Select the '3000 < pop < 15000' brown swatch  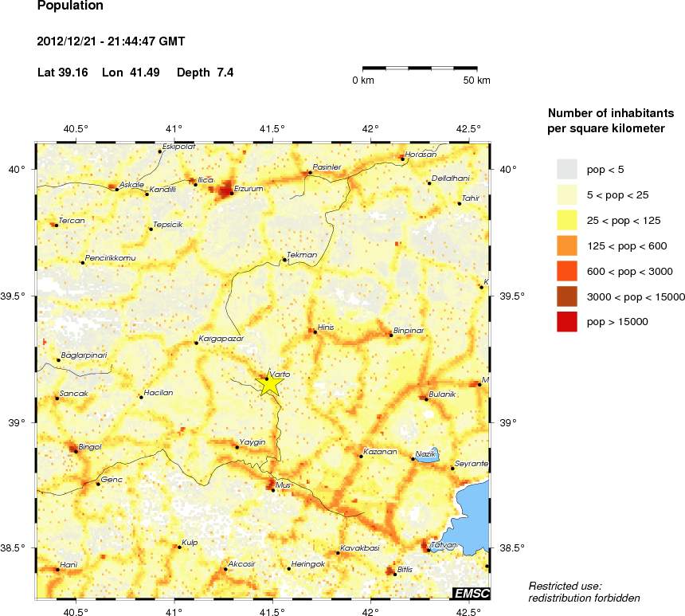pyautogui.click(x=566, y=296)
